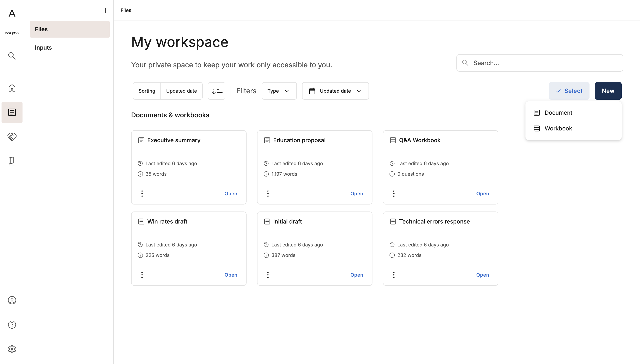Open the Education proposal document
This screenshot has width=640, height=364.
[x=356, y=194]
